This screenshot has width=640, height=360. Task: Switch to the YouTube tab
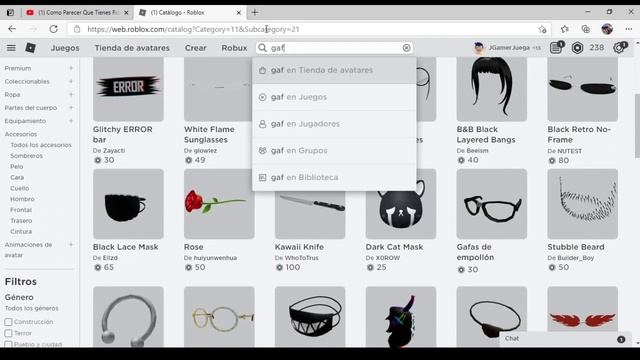78,13
